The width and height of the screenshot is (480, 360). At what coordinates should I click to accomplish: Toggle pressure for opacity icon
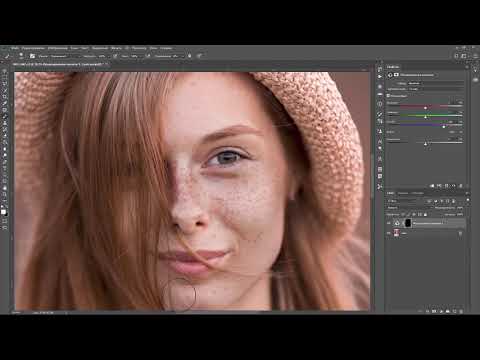[x=115, y=56]
